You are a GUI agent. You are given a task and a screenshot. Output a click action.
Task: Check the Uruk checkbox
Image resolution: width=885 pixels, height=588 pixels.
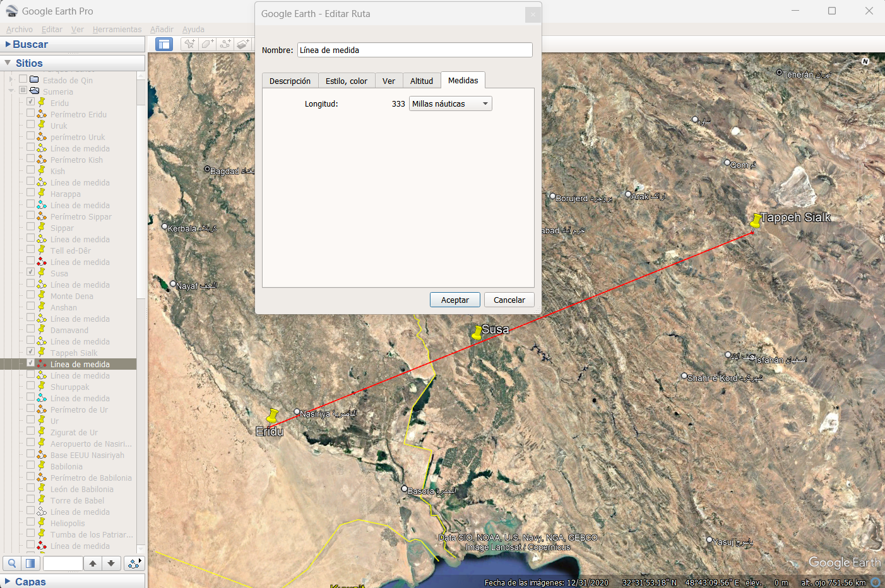(x=30, y=124)
